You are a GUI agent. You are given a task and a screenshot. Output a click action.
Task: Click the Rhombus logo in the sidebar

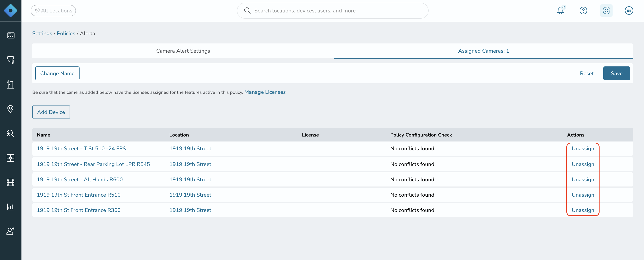11,11
